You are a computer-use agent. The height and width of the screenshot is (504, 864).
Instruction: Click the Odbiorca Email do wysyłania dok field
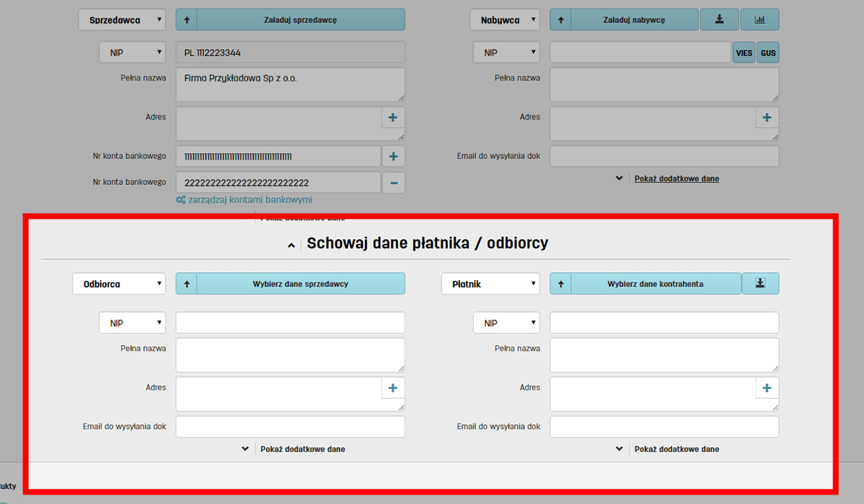tap(290, 427)
